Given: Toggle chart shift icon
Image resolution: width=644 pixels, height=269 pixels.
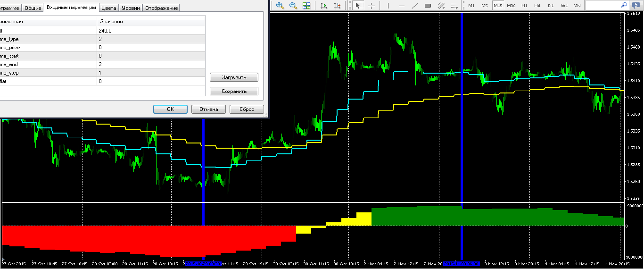Looking at the screenshot, I should coord(337,6).
